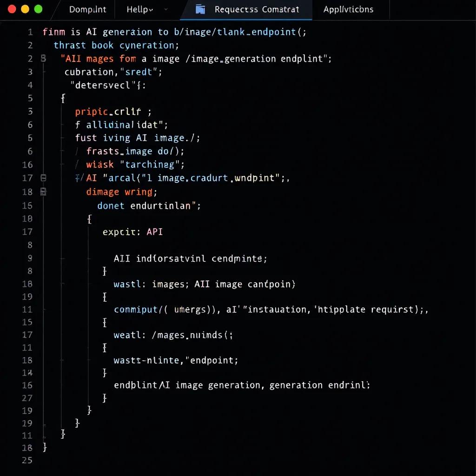Click the "donet endurtinlan" line
476x476 pixels.
149,206
